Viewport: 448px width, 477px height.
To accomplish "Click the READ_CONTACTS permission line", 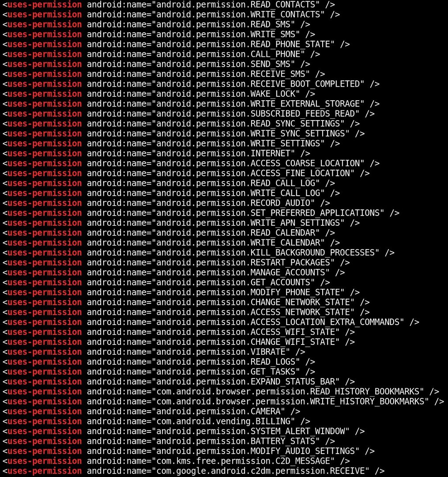I will tap(169, 4).
